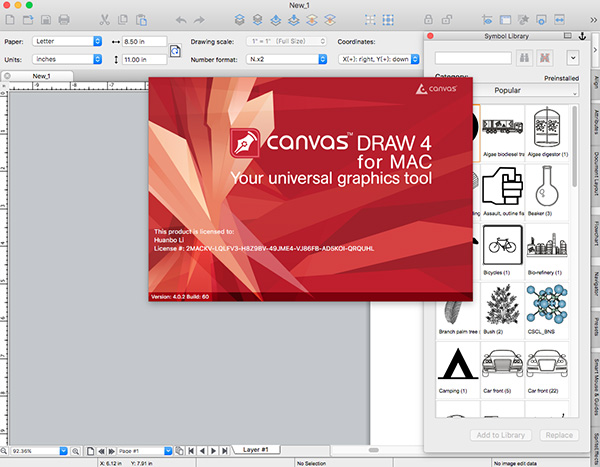Click the zoom-in magnifier in bottom bar
This screenshot has height=467, width=600.
[x=75, y=451]
